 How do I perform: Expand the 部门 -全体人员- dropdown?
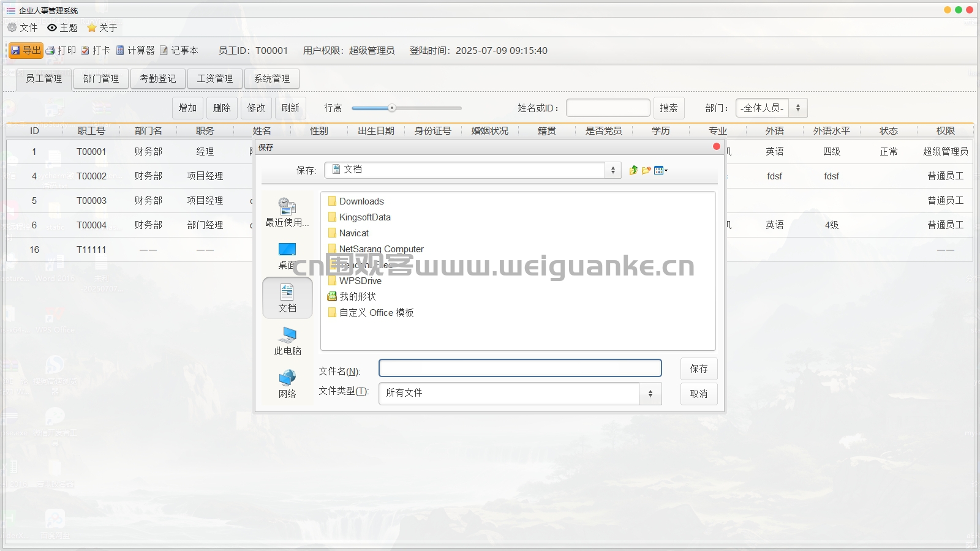point(797,108)
